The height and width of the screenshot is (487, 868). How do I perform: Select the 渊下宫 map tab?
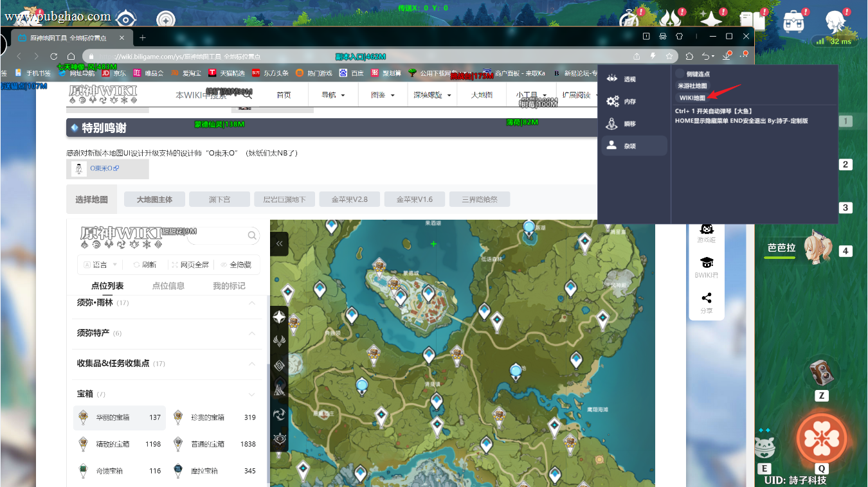219,199
